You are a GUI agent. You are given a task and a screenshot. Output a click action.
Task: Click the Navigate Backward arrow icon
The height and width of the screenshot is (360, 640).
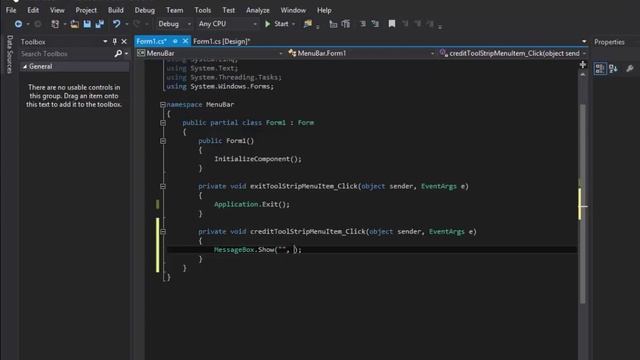pyautogui.click(x=18, y=24)
